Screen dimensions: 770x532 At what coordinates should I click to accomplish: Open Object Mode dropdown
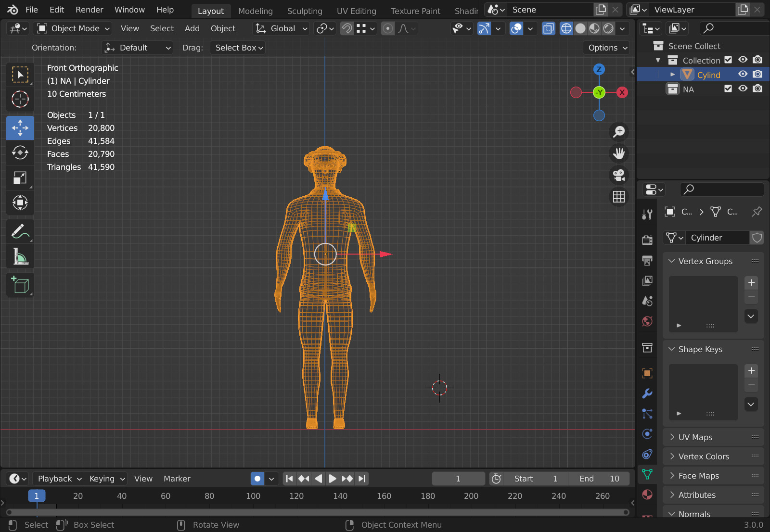(74, 28)
